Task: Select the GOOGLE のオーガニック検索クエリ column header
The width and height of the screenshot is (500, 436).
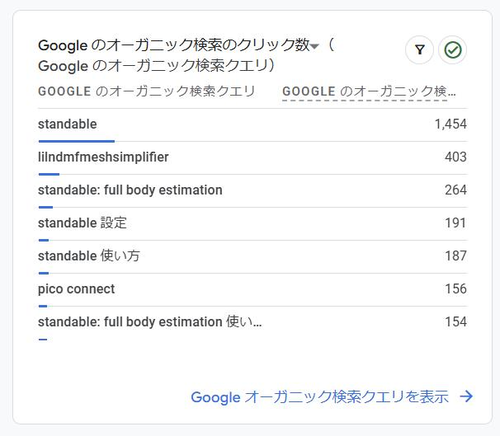Action: pos(147,91)
